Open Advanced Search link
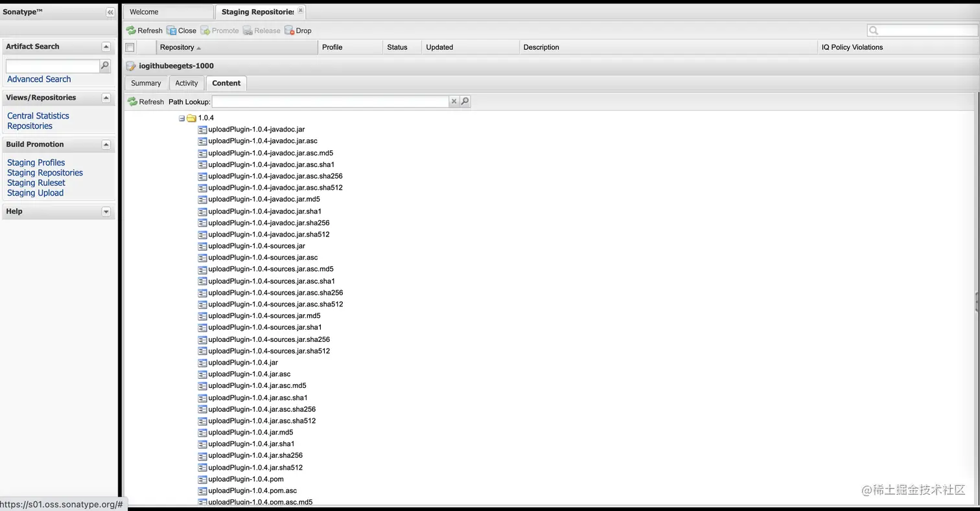Screen dimensions: 980x511 (39, 79)
